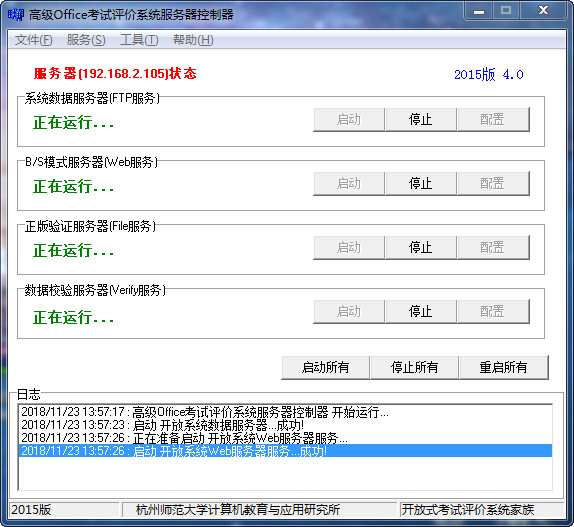Click 启动所有 to start all services
This screenshot has width=574, height=527.
click(x=325, y=367)
